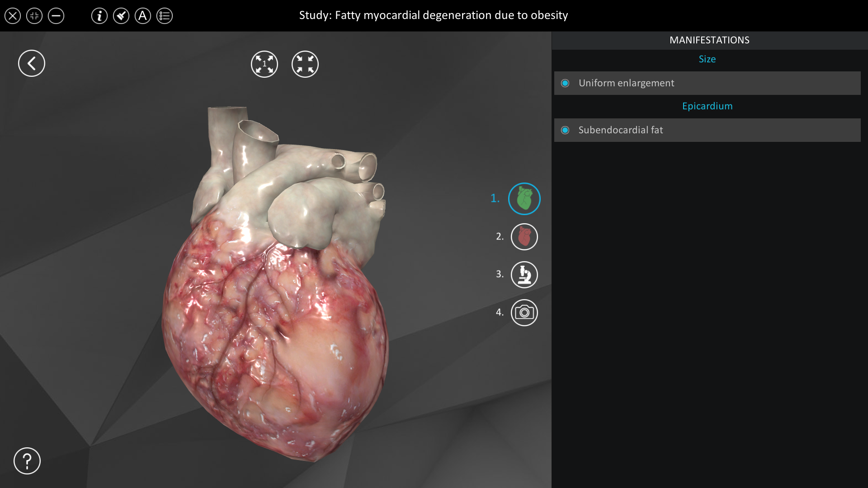Open the list icon in top toolbar
Viewport: 868px width, 488px height.
tap(165, 16)
